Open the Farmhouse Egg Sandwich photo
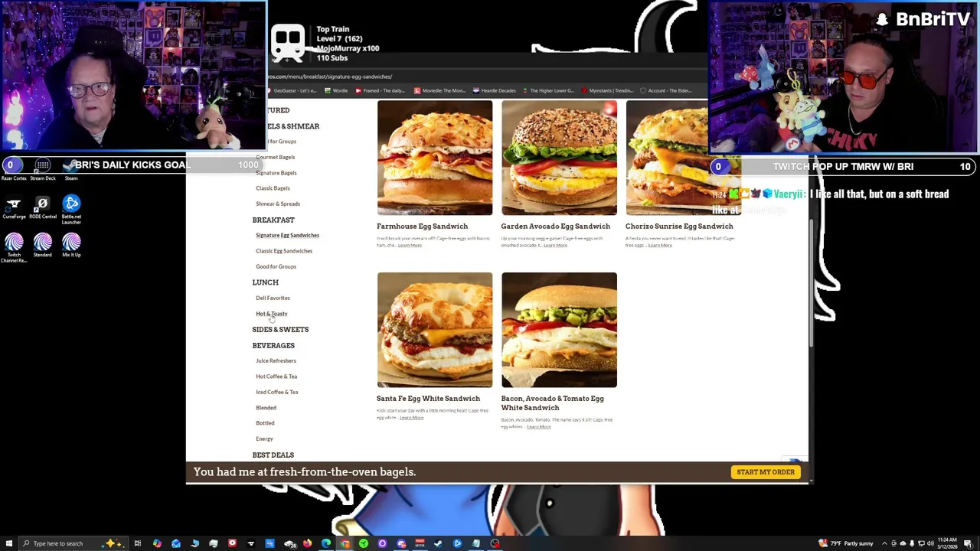The image size is (980, 551). (435, 158)
